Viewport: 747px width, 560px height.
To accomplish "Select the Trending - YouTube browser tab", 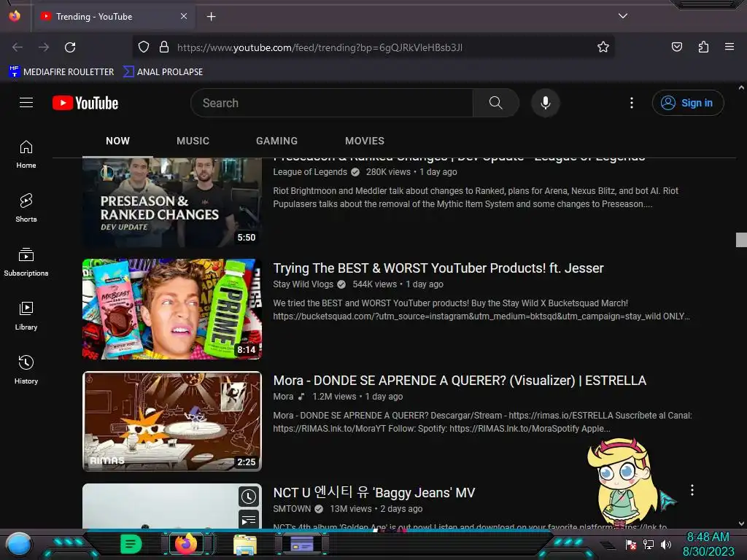I will point(113,16).
